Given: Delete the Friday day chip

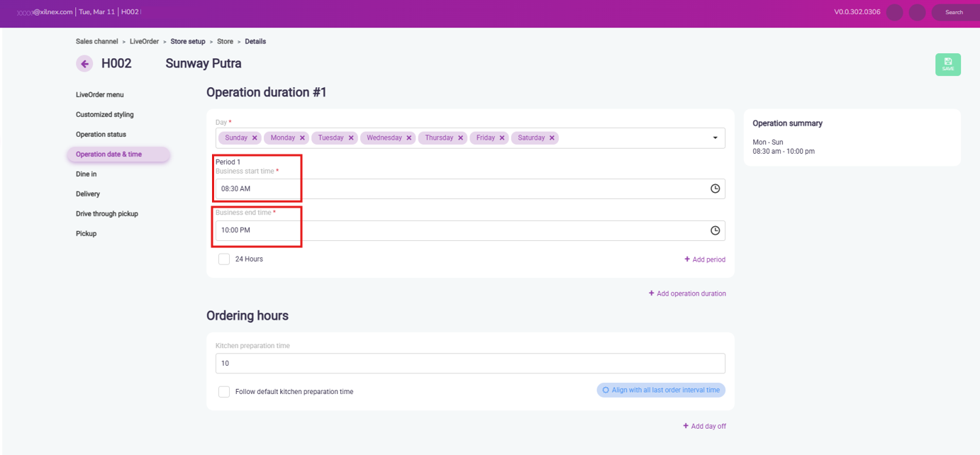Looking at the screenshot, I should point(502,138).
